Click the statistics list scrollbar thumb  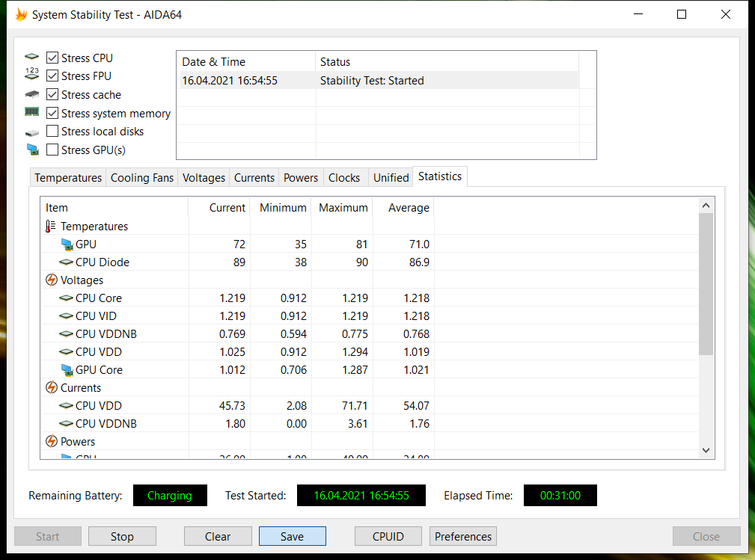click(706, 284)
